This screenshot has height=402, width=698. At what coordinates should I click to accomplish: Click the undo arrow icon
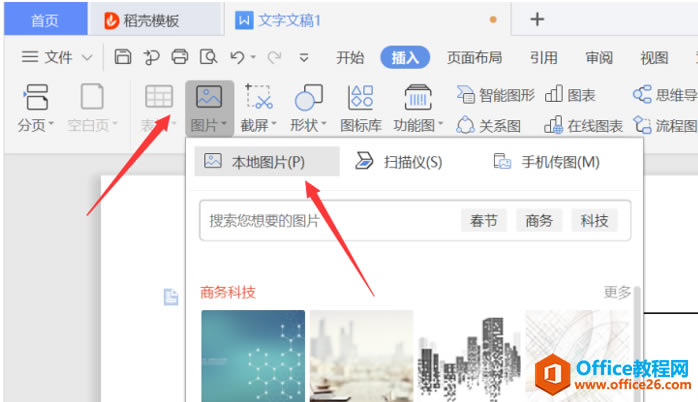[237, 57]
